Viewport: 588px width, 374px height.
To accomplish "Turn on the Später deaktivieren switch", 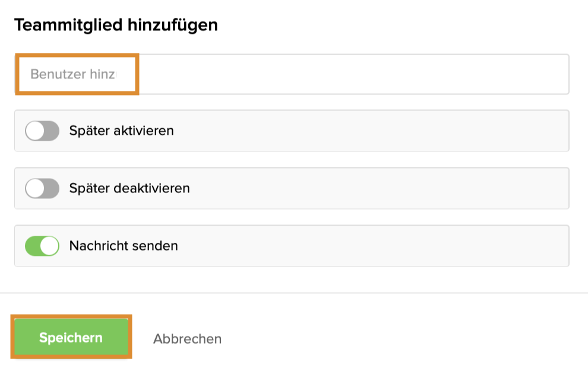I will (42, 189).
